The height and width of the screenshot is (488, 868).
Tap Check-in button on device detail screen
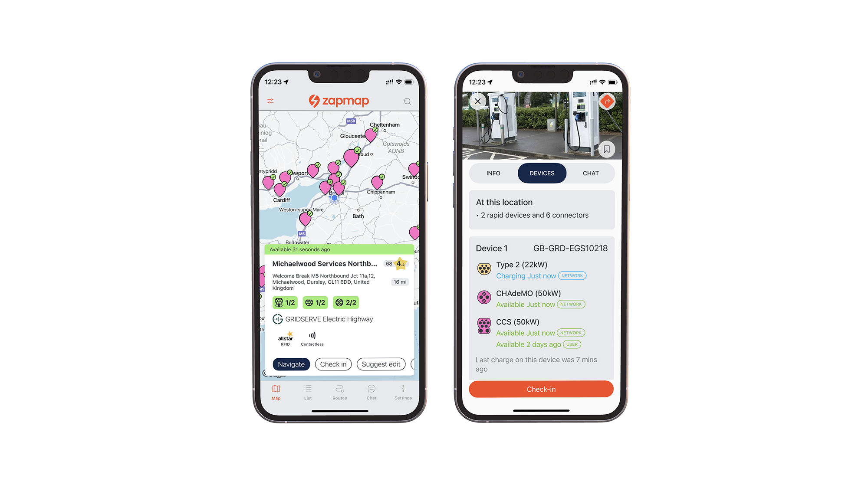[541, 389]
